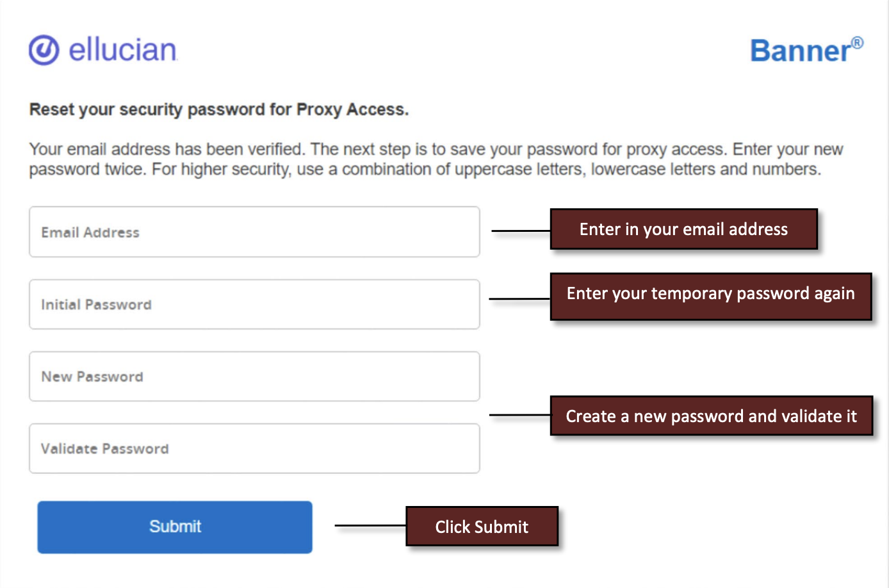This screenshot has height=588, width=889.
Task: Click the Initial Password placeholder text
Action: [96, 305]
